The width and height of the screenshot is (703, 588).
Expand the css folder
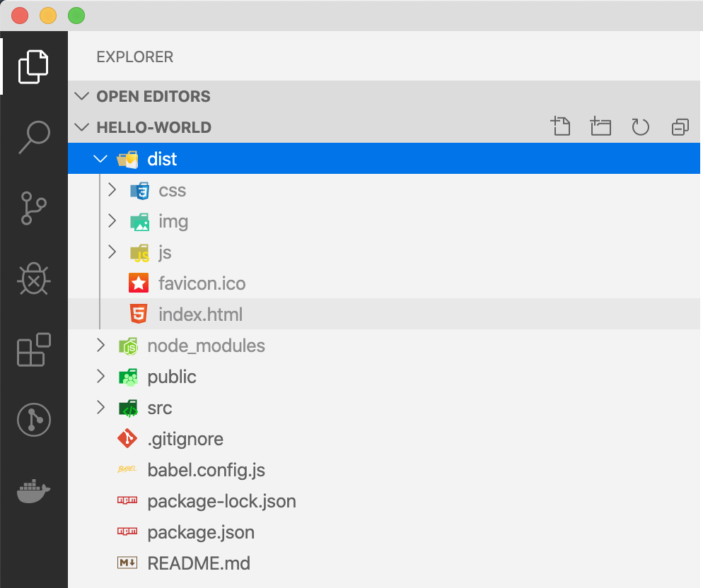[112, 190]
